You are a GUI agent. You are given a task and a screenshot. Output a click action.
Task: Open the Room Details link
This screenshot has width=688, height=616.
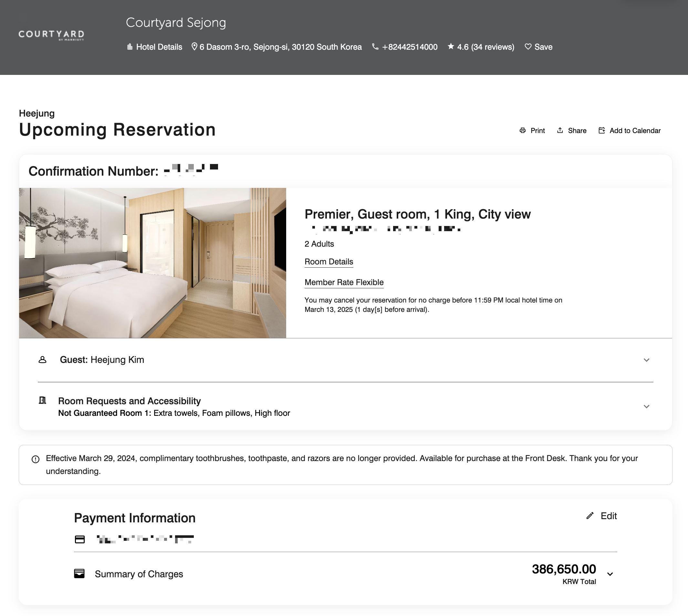pos(329,262)
